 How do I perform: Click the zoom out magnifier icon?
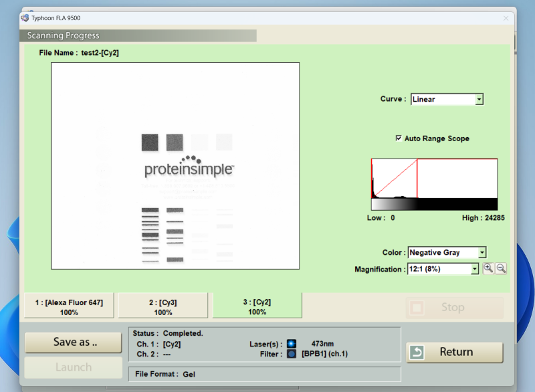click(x=501, y=268)
